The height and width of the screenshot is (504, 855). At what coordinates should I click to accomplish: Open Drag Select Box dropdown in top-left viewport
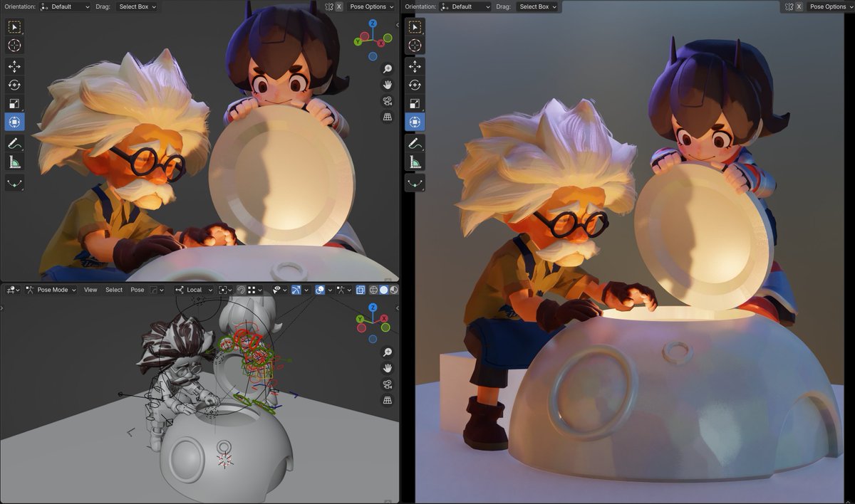(x=138, y=6)
